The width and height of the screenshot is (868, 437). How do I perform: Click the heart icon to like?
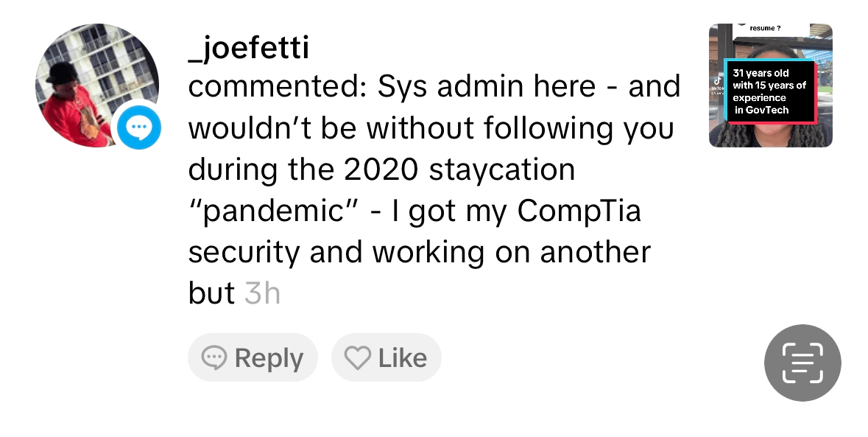pos(358,358)
